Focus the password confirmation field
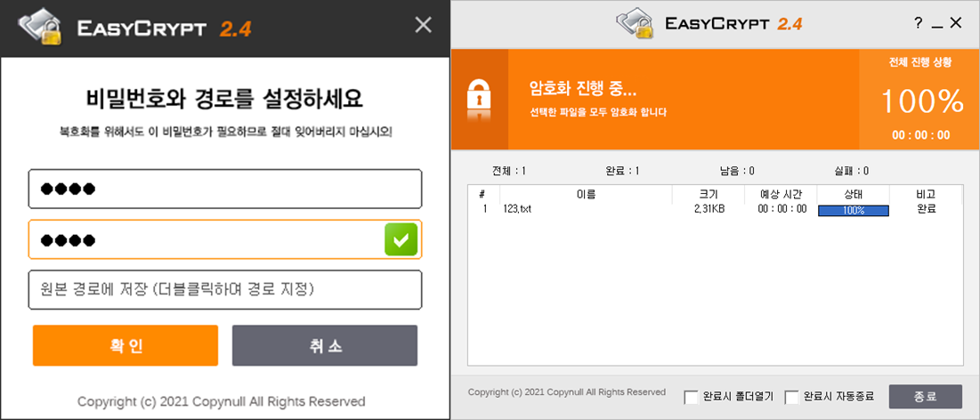980x420 pixels. coord(225,239)
